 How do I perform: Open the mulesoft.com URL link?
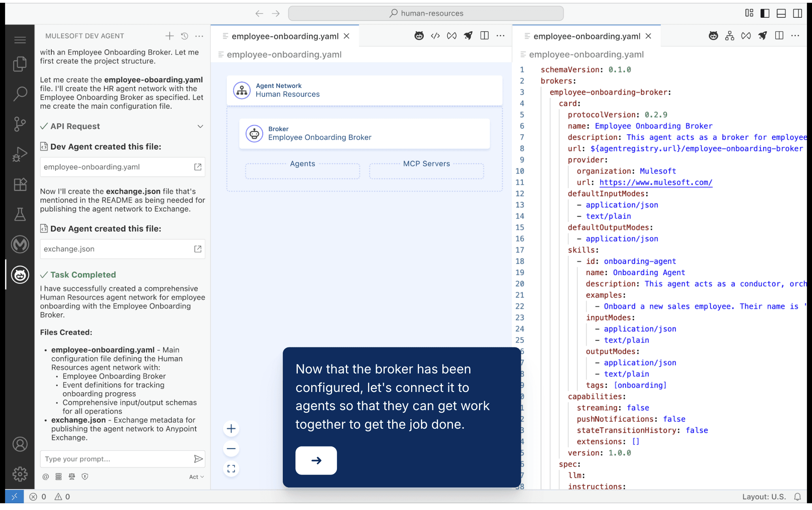pyautogui.click(x=656, y=182)
